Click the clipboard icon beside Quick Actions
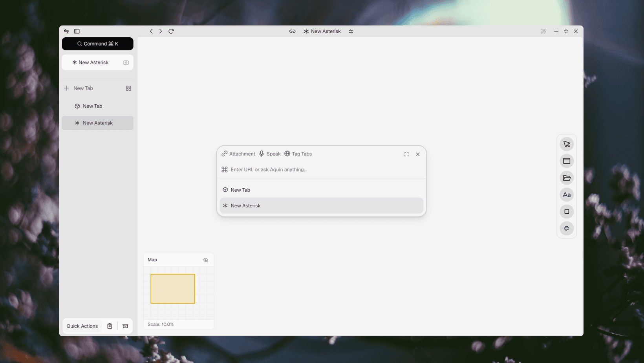644x363 pixels. [110, 326]
